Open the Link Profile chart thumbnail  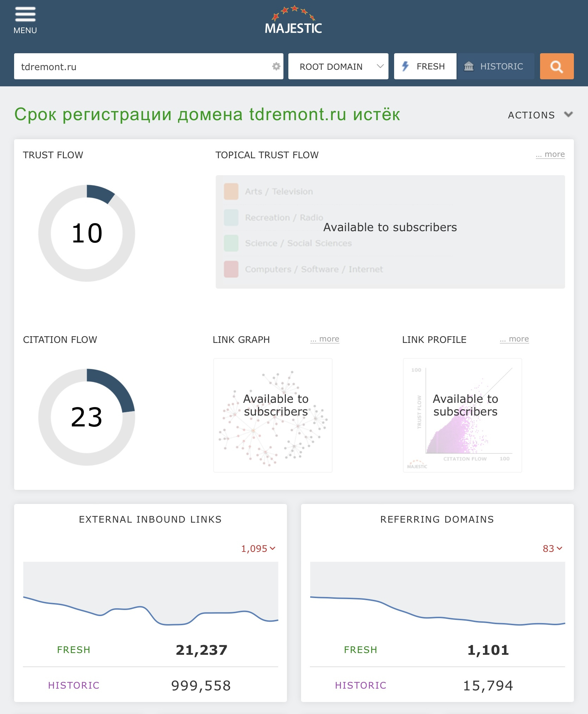point(463,416)
